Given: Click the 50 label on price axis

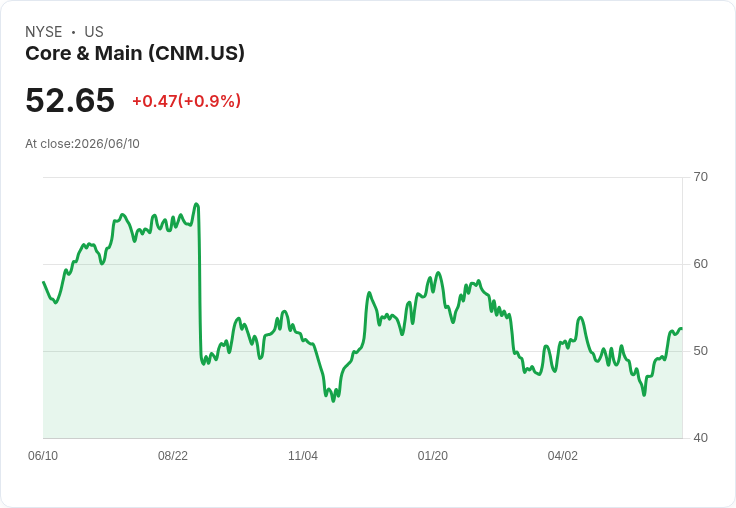Looking at the screenshot, I should (x=700, y=351).
